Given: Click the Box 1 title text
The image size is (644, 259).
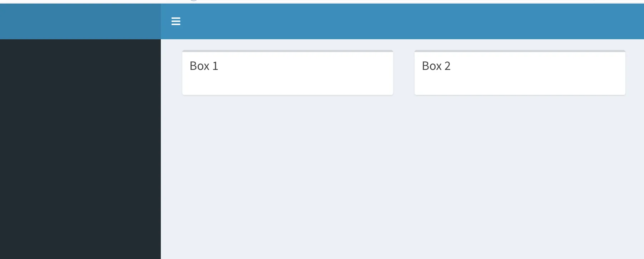Looking at the screenshot, I should click(204, 66).
